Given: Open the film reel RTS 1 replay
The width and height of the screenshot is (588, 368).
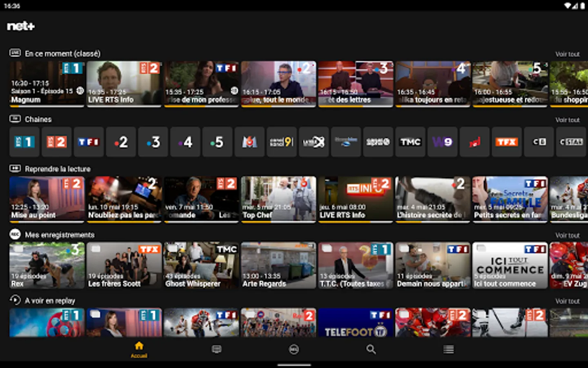Looking at the screenshot, I should (47, 323).
